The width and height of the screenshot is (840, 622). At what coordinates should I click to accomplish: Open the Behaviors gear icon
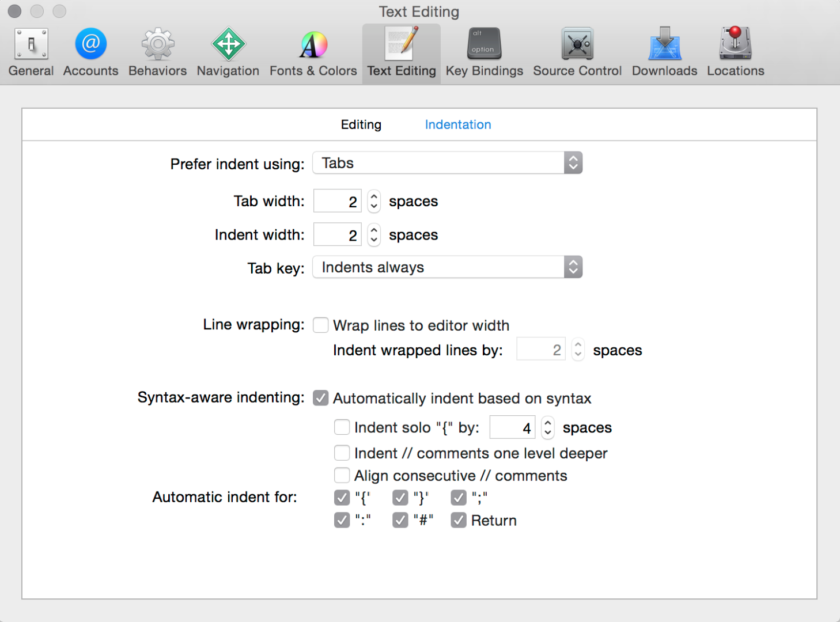pyautogui.click(x=158, y=44)
